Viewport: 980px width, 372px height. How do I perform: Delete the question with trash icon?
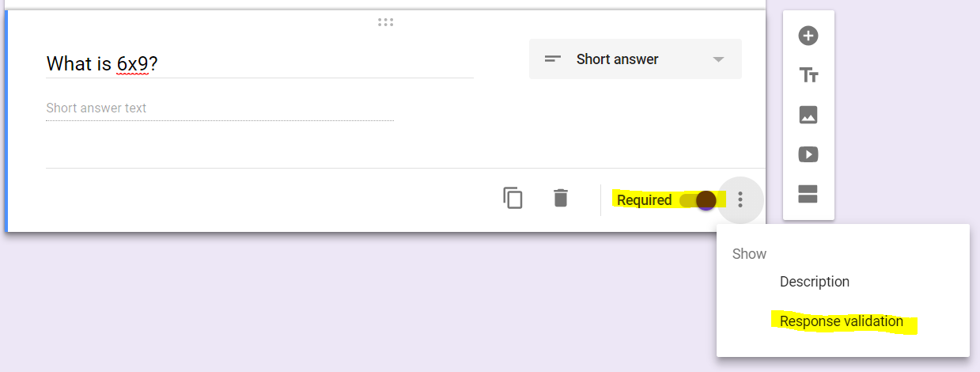pos(561,198)
